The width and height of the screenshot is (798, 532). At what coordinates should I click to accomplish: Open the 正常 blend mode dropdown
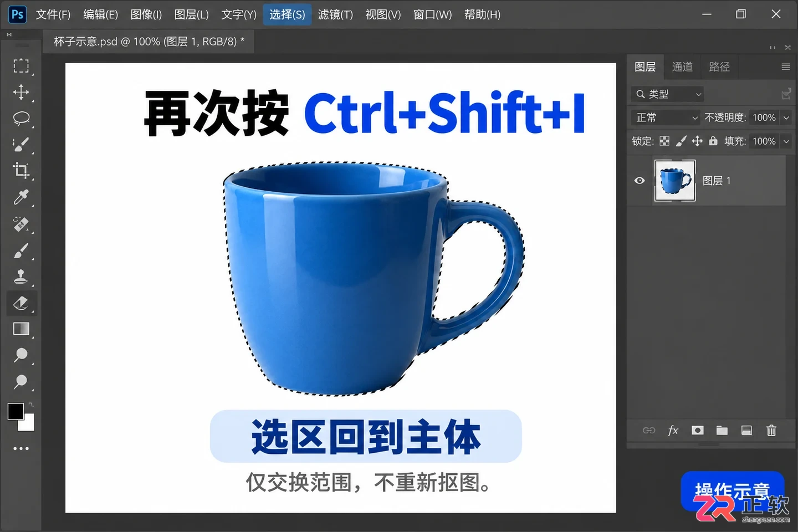[x=666, y=117]
